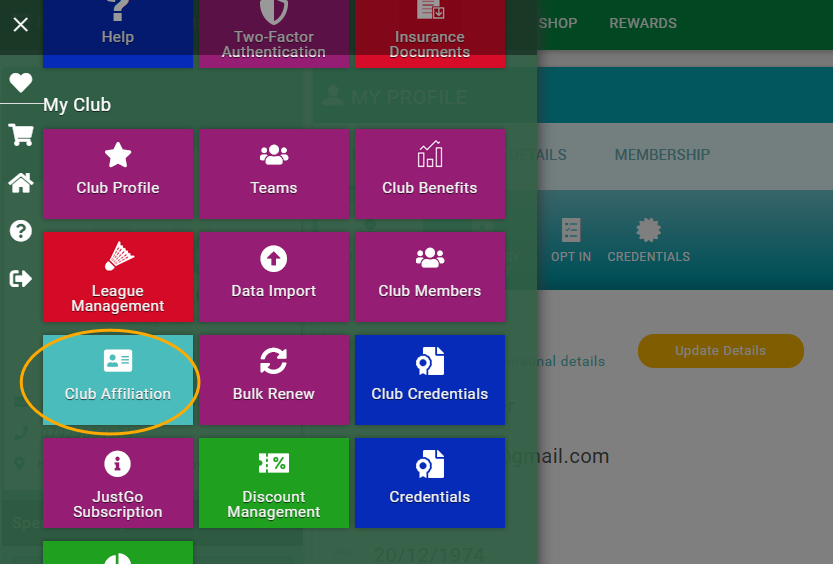833x564 pixels.
Task: Open the Club Benefits tile
Action: click(430, 174)
